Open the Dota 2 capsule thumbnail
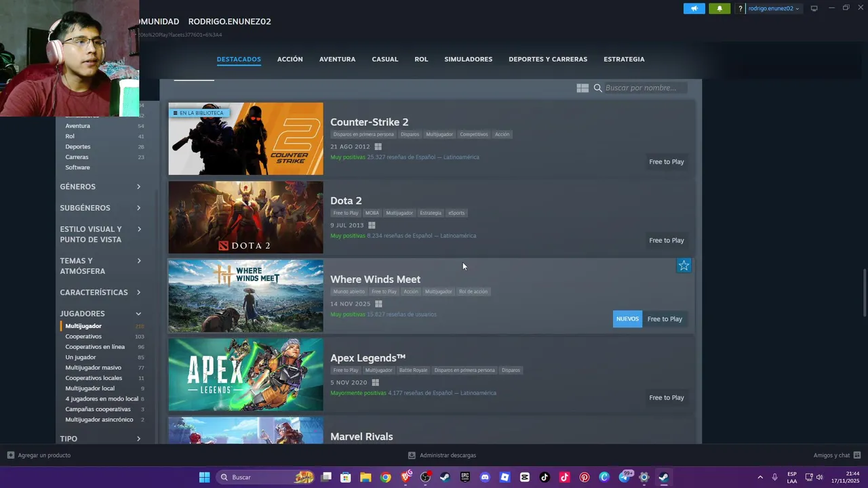The image size is (868, 488). pyautogui.click(x=245, y=218)
